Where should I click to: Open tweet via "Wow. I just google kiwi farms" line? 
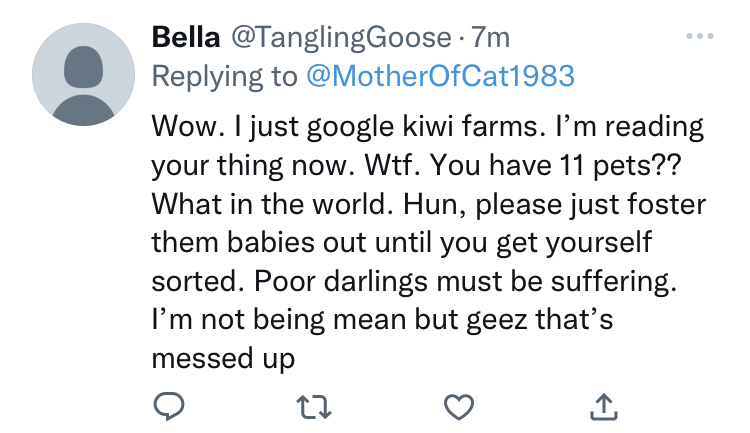coord(348,127)
